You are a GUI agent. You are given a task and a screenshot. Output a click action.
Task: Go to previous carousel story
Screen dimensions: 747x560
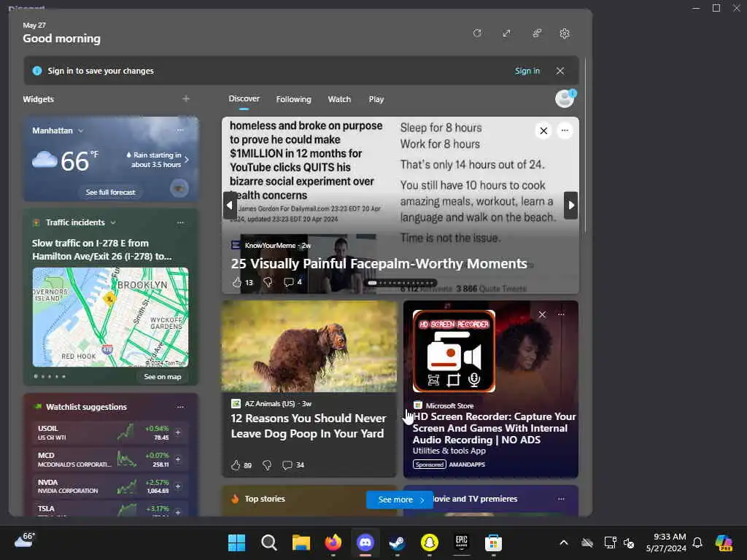pos(230,205)
